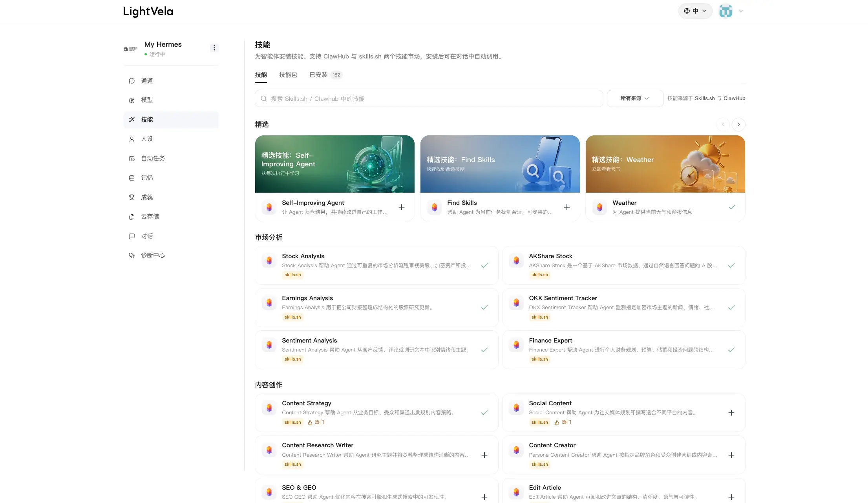Open the Self-Improving Agent featured banner
868x503 pixels.
pyautogui.click(x=335, y=164)
